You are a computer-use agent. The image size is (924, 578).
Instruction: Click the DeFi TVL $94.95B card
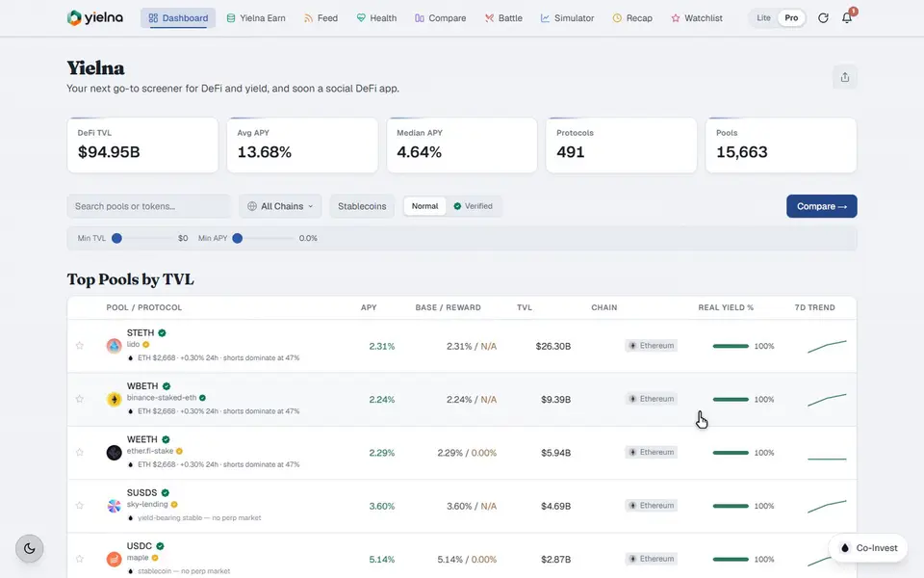[142, 145]
